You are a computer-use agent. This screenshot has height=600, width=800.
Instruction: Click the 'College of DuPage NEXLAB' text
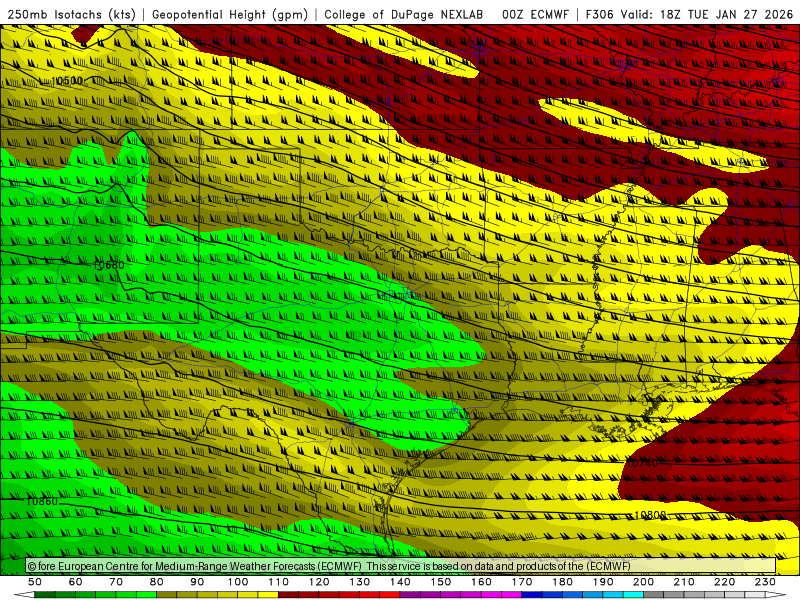coord(404,14)
